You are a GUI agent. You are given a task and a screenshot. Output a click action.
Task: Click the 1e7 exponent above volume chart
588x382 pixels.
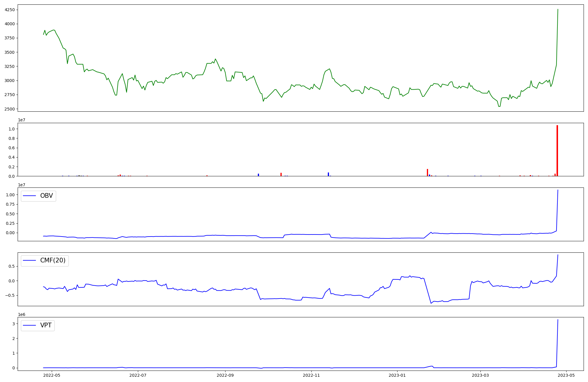tap(21, 120)
